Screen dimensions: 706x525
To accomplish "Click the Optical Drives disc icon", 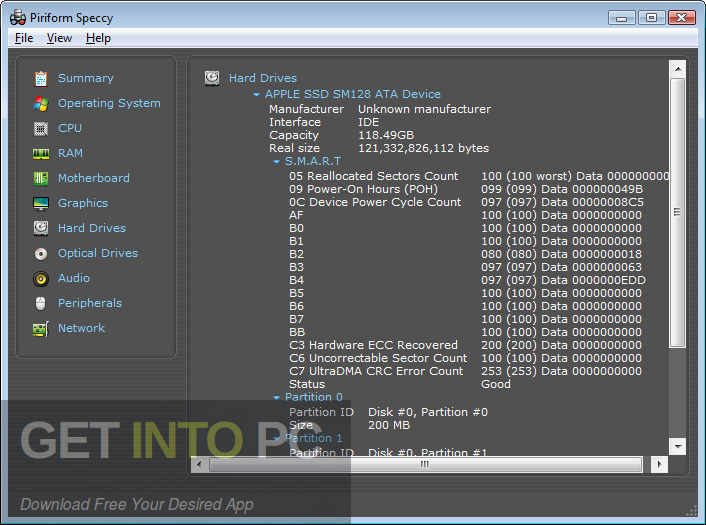I will coord(41,254).
